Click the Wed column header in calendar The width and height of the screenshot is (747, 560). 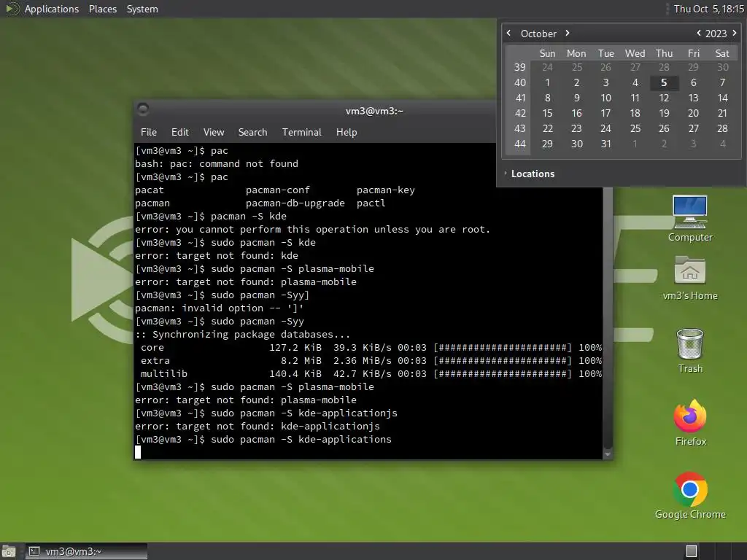tap(635, 53)
